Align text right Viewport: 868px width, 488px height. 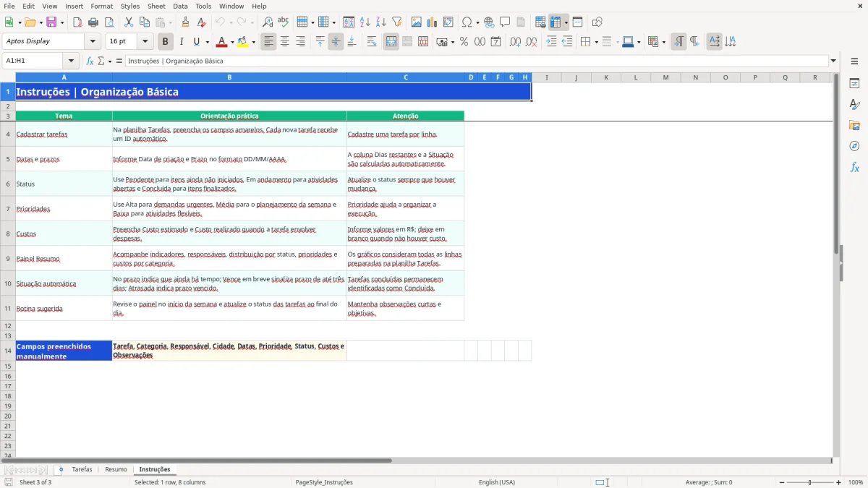point(300,42)
